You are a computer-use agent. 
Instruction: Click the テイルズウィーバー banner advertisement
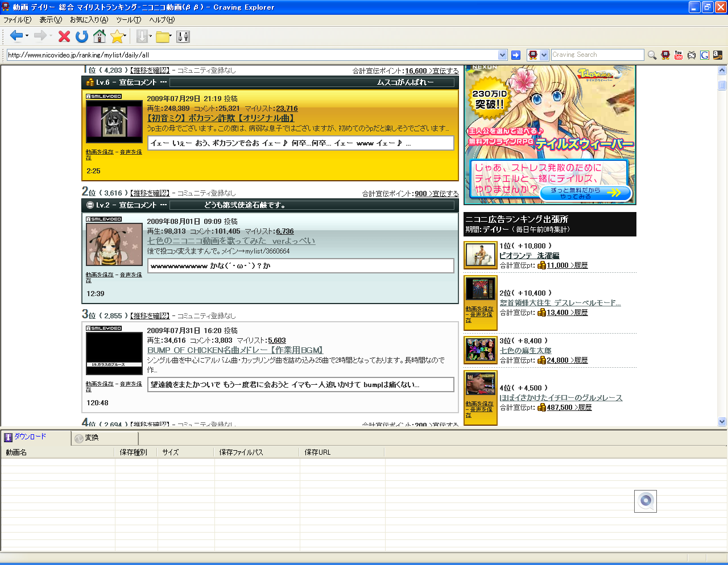point(550,135)
